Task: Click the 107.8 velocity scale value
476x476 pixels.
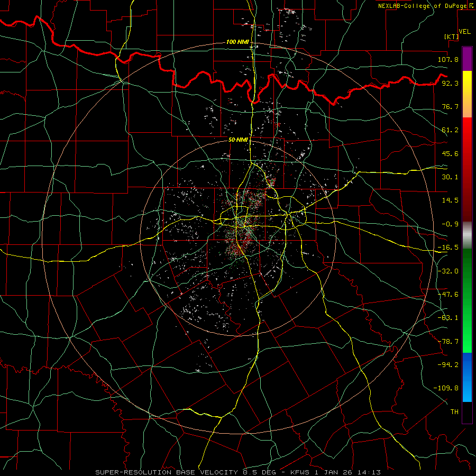Action: 448,59
